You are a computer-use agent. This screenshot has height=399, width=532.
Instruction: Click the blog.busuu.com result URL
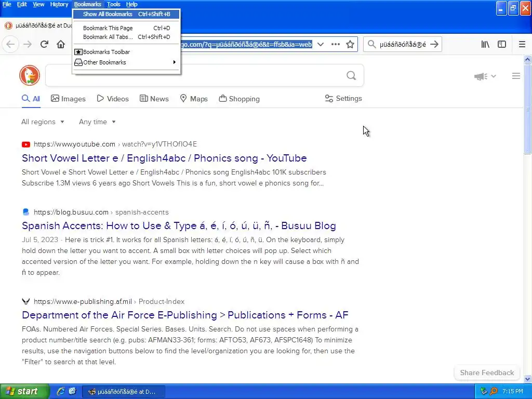pyautogui.click(x=71, y=212)
